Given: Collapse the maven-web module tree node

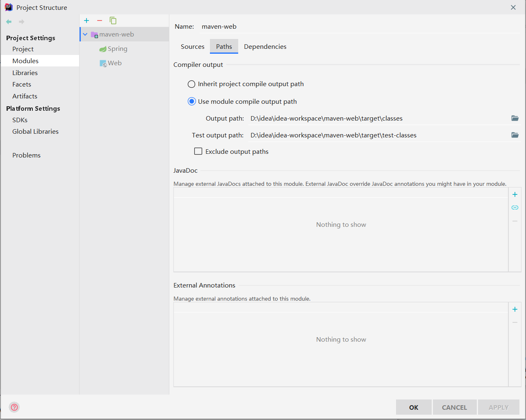Looking at the screenshot, I should 85,34.
